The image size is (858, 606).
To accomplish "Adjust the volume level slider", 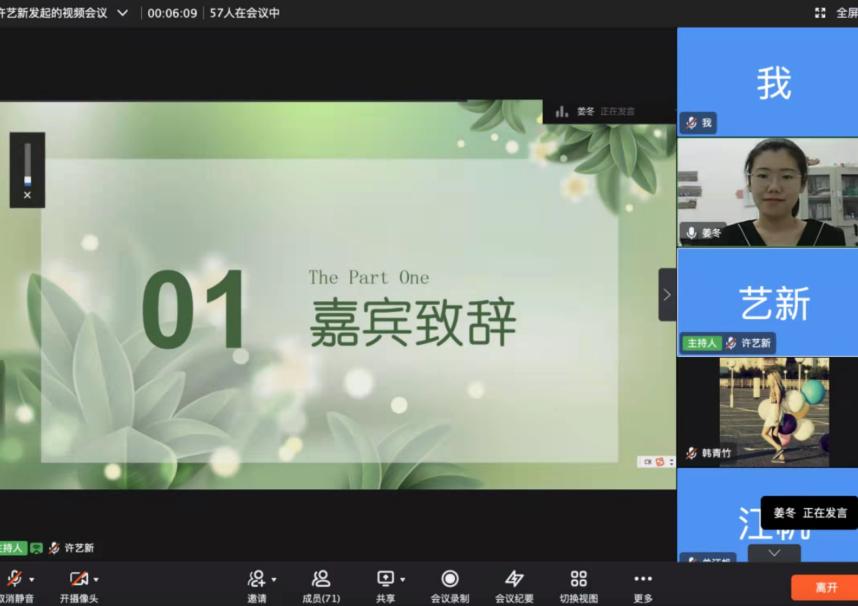I will [x=27, y=165].
